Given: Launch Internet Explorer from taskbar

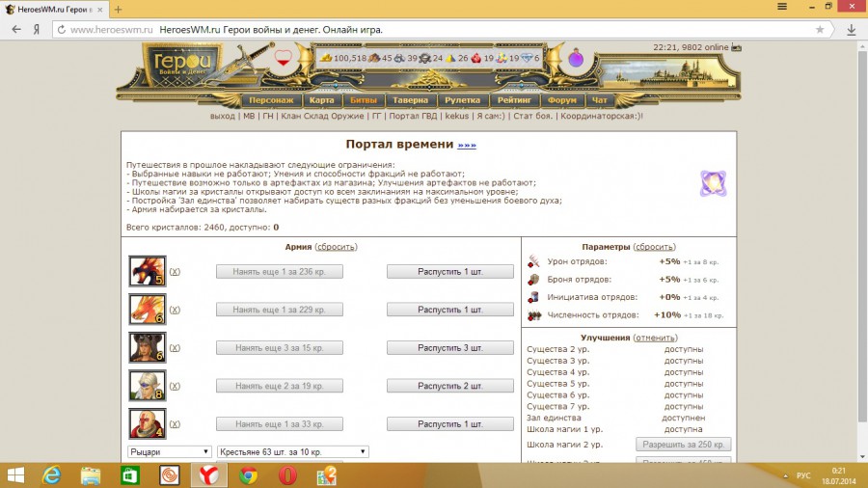Looking at the screenshot, I should (51, 475).
